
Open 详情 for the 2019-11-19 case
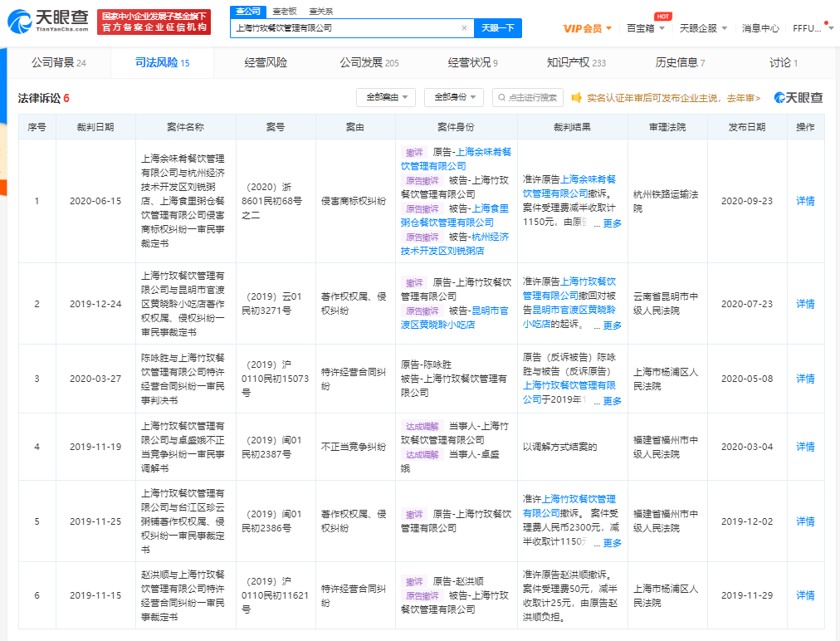pos(805,447)
